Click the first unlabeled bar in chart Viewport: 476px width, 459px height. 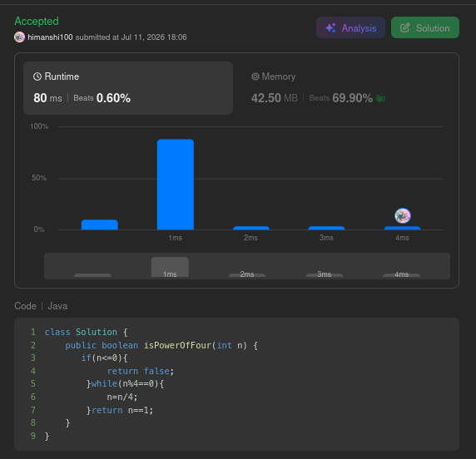point(100,225)
